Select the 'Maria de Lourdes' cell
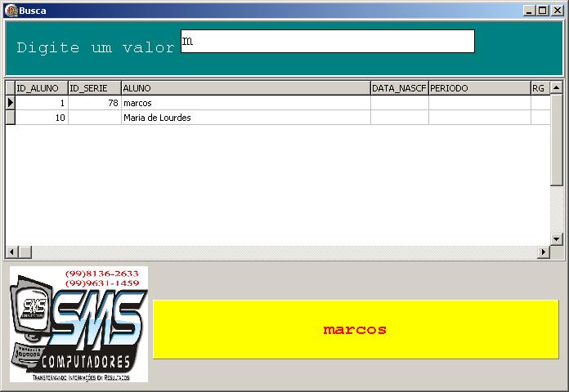Viewport: 569px width, 392px height. click(x=245, y=118)
